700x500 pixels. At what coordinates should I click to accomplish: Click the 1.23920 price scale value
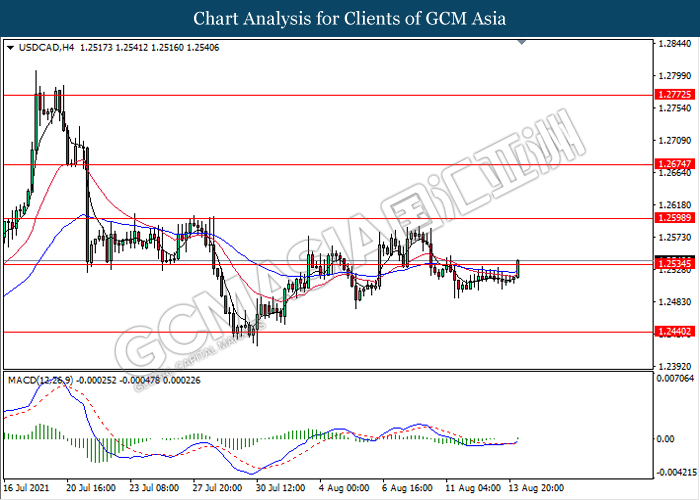pos(675,366)
